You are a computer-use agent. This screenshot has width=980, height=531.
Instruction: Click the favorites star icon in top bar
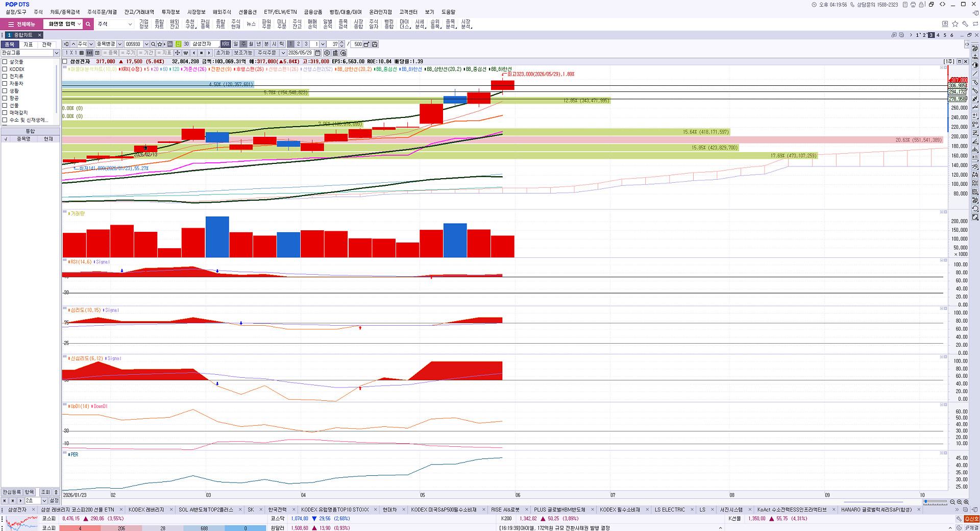[x=955, y=23]
